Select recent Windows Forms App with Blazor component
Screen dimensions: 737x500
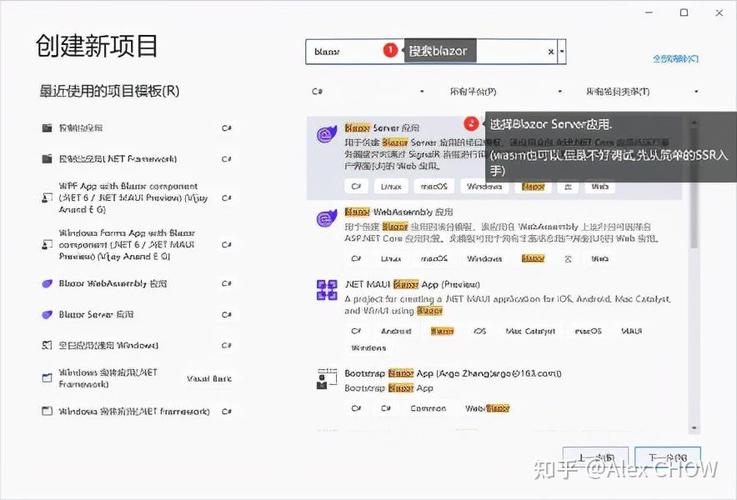[137, 244]
